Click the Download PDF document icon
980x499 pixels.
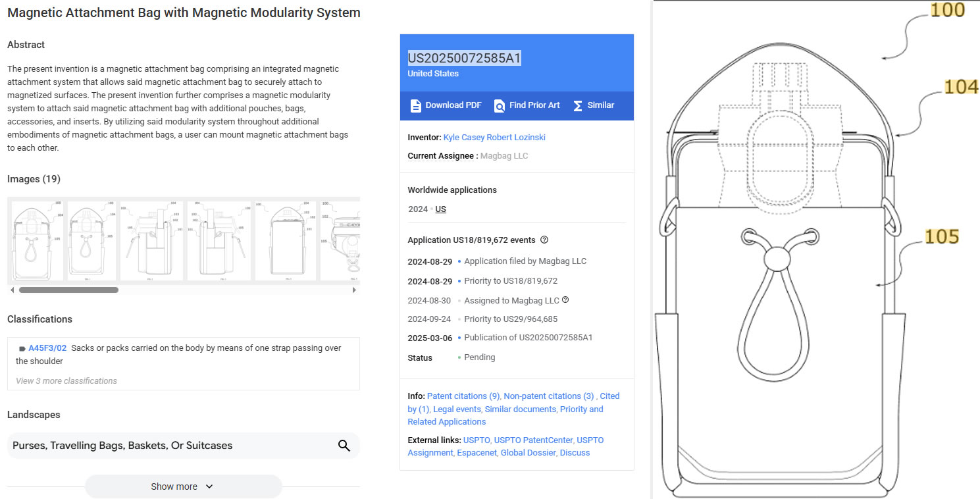pyautogui.click(x=415, y=106)
